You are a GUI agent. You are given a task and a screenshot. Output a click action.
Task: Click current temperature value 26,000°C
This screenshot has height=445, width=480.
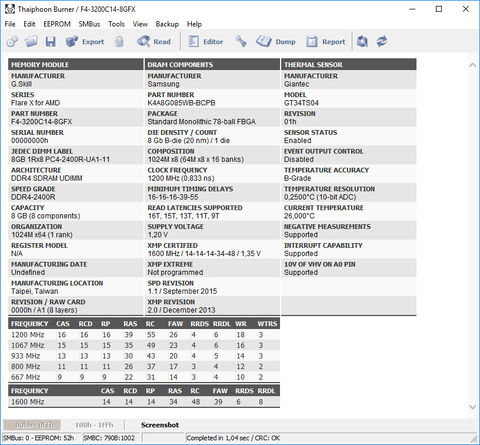[x=299, y=216]
